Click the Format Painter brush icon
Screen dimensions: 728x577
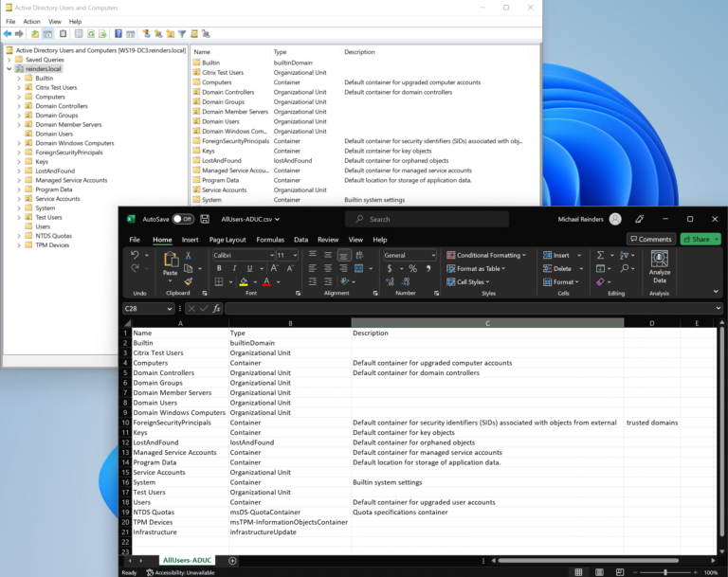click(x=188, y=281)
